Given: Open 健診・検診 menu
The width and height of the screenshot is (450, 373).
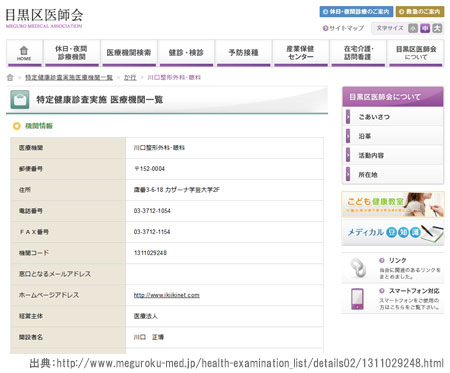Looking at the screenshot, I should 186,53.
